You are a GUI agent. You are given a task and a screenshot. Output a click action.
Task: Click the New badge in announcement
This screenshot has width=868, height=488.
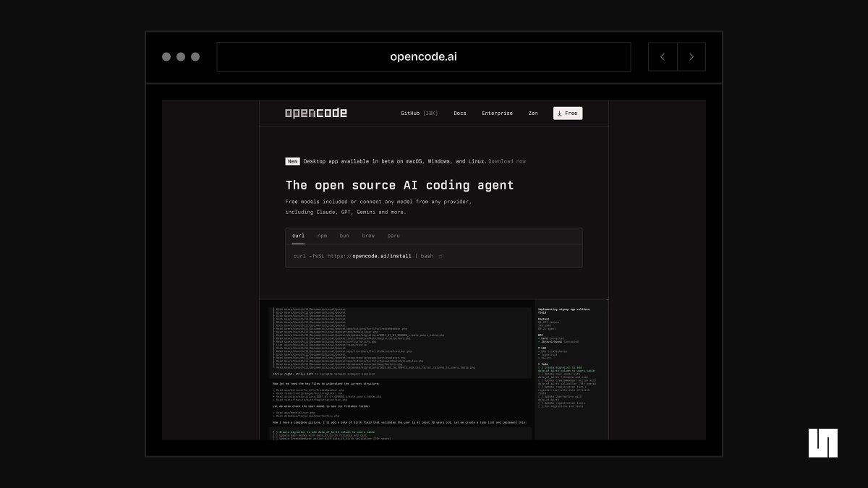click(292, 161)
